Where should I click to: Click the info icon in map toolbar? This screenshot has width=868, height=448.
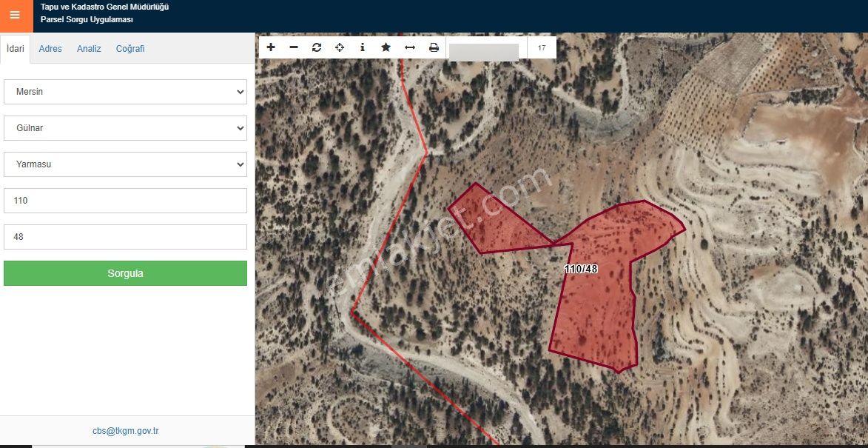(x=363, y=47)
